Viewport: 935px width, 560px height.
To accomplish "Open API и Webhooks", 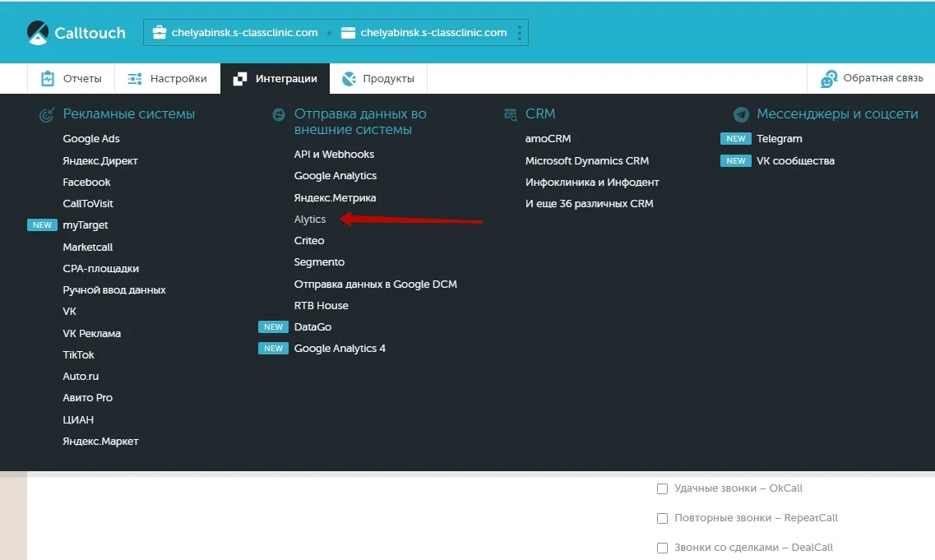I will click(334, 155).
